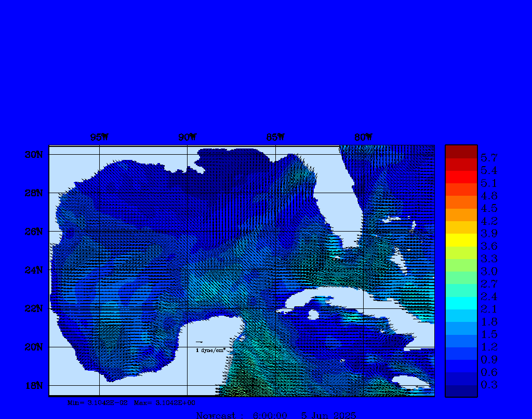This screenshot has width=532, height=419.
Task: Click the Max= 3.1042E+00 value text
Action: 165,402
